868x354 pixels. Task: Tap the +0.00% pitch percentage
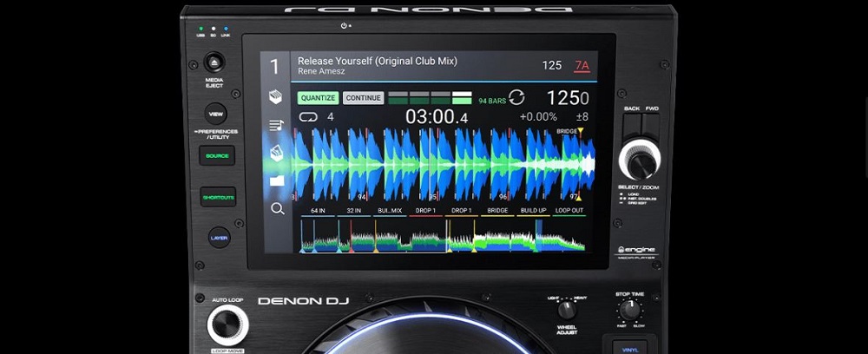(539, 117)
